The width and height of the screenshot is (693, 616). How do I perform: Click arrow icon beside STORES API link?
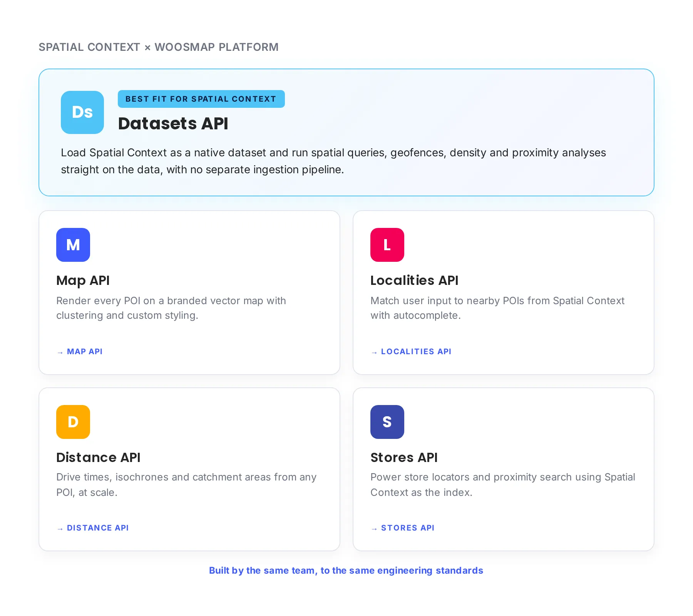point(374,529)
